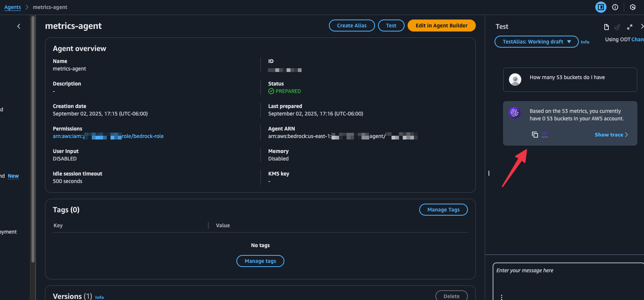This screenshot has width=644, height=300.
Task: Click the Test panel resize handle
Action: 489,173
